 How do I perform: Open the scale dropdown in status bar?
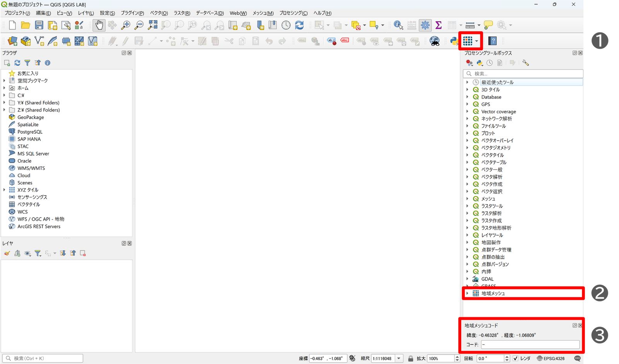coord(399,359)
